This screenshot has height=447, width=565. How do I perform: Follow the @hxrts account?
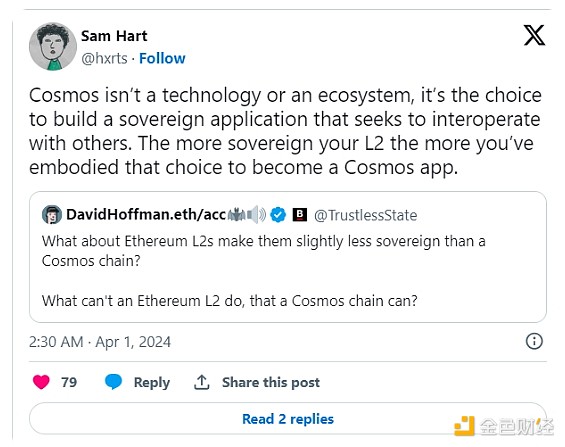tap(162, 58)
